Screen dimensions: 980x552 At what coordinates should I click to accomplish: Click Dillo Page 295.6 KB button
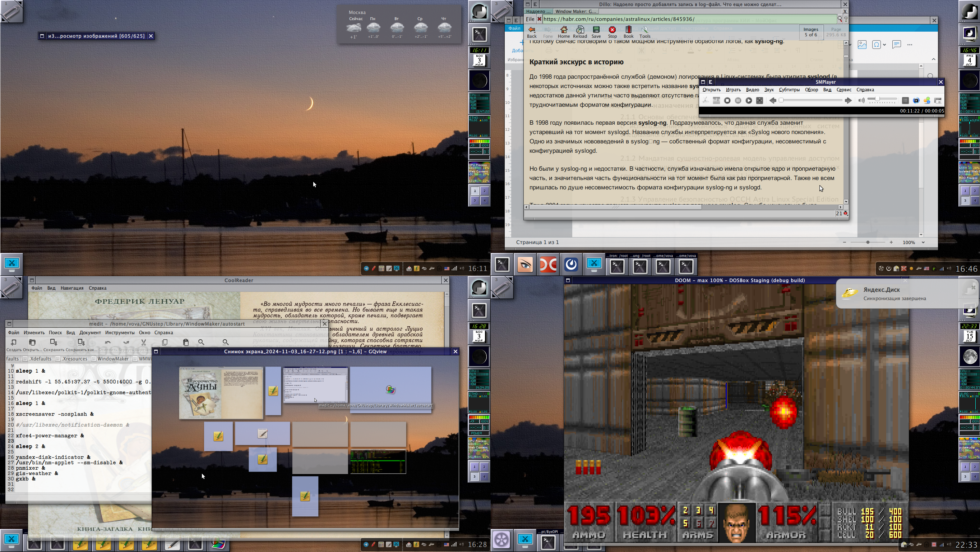836,32
